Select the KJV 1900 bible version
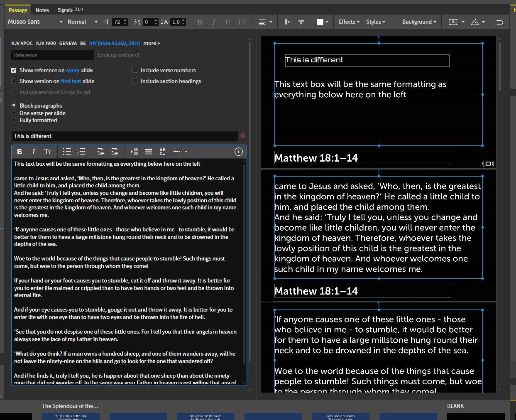The image size is (516, 420). pyautogui.click(x=46, y=43)
